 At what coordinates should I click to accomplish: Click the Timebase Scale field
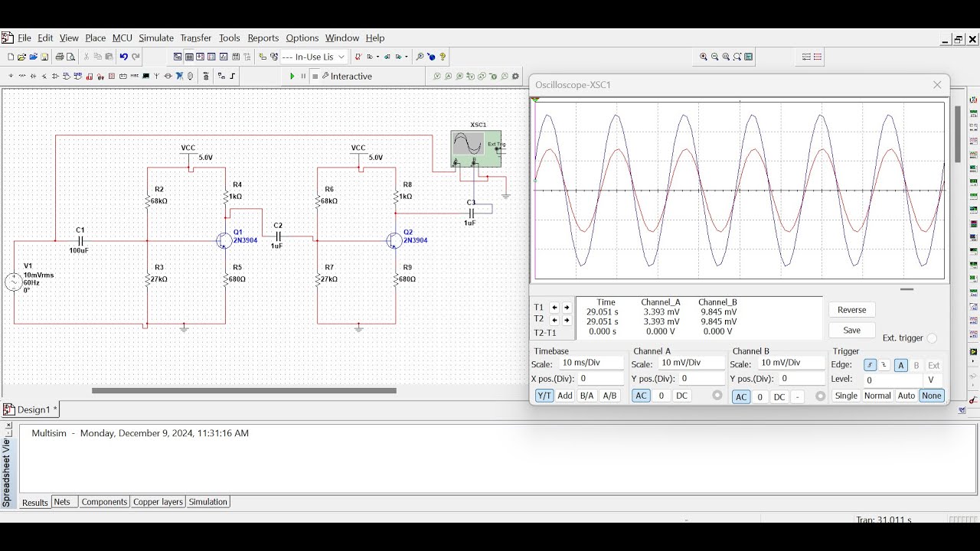591,363
